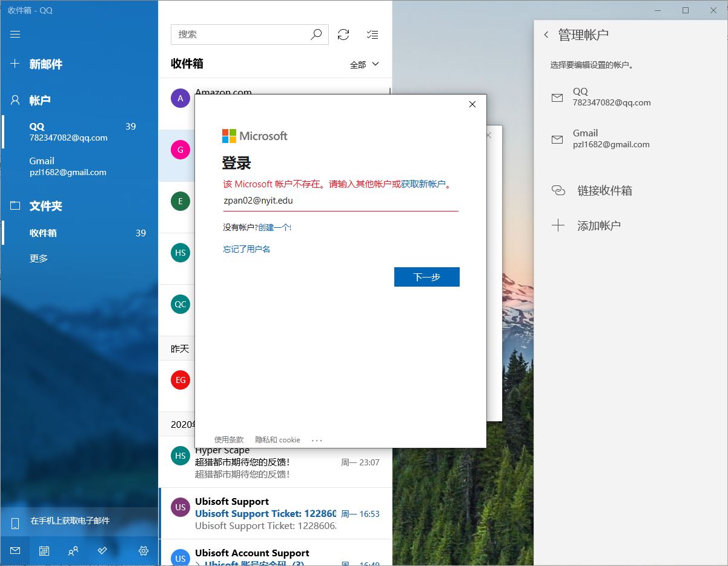The width and height of the screenshot is (728, 566).
Task: Select QQ account in left sidebar
Action: [x=79, y=132]
